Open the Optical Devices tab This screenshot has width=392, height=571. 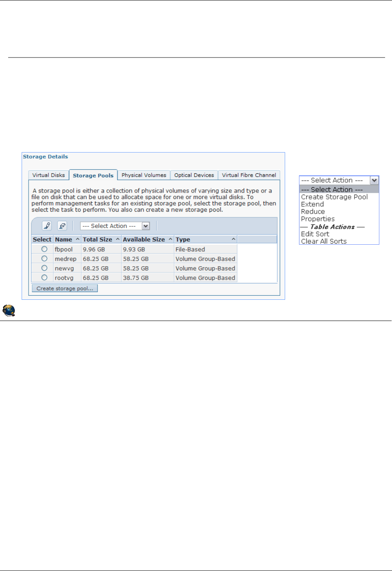coord(194,175)
